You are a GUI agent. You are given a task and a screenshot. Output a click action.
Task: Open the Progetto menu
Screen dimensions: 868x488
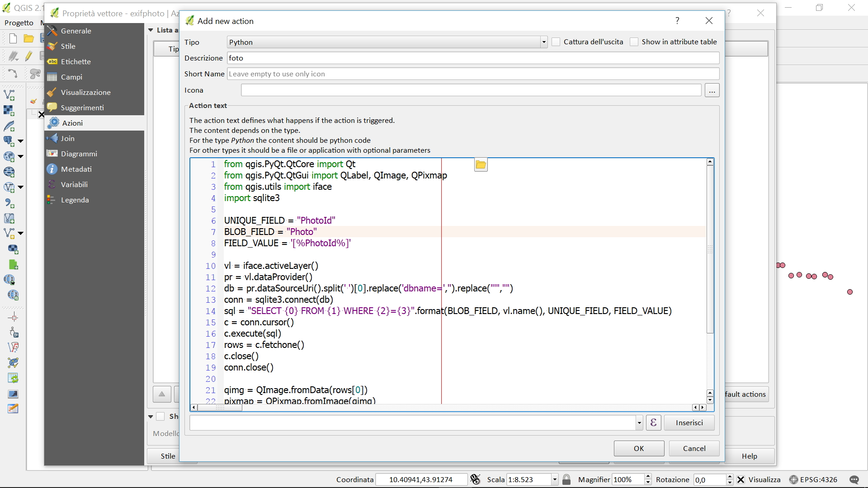coord(19,23)
